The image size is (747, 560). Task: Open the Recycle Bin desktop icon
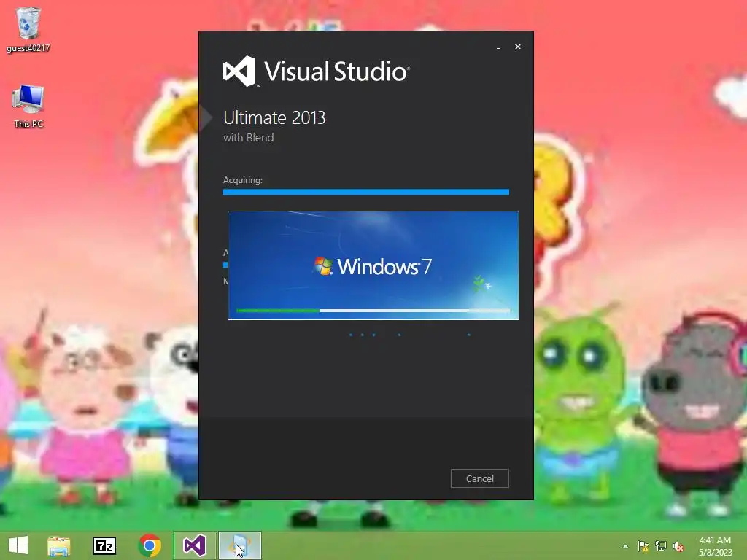click(x=28, y=29)
